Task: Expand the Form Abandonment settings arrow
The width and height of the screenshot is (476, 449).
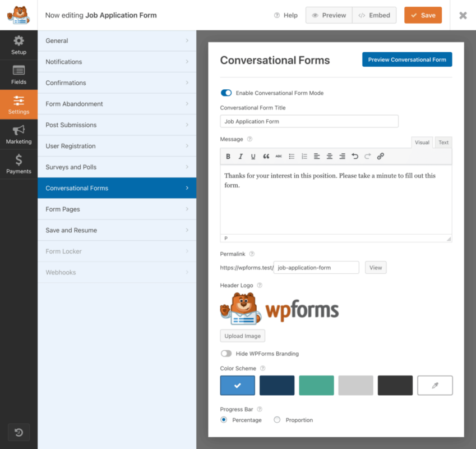Action: (x=187, y=104)
